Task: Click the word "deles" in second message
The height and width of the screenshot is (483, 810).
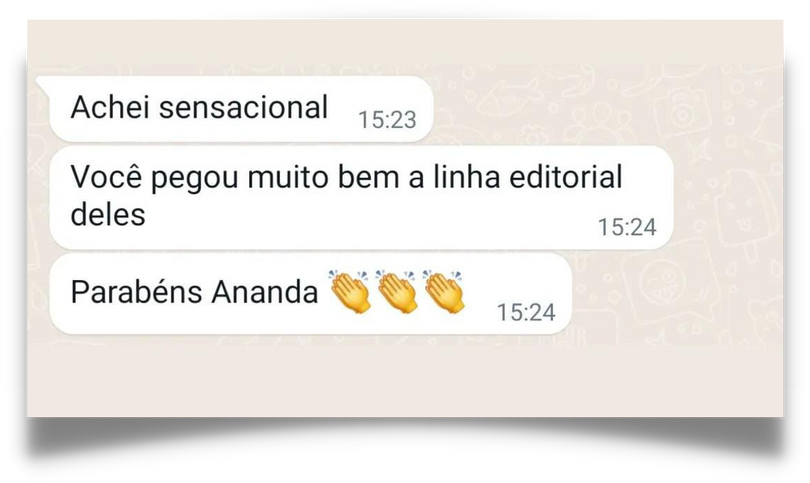Action: (108, 214)
